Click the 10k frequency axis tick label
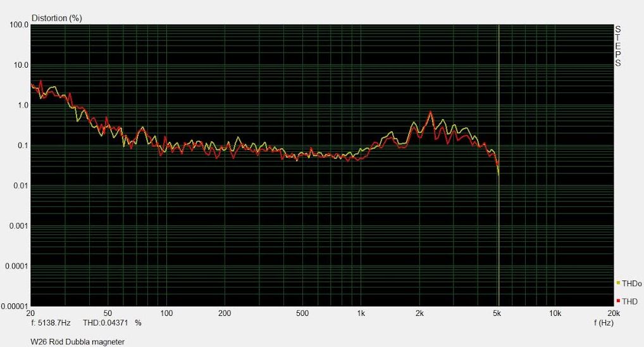The width and height of the screenshot is (644, 347). pos(555,313)
